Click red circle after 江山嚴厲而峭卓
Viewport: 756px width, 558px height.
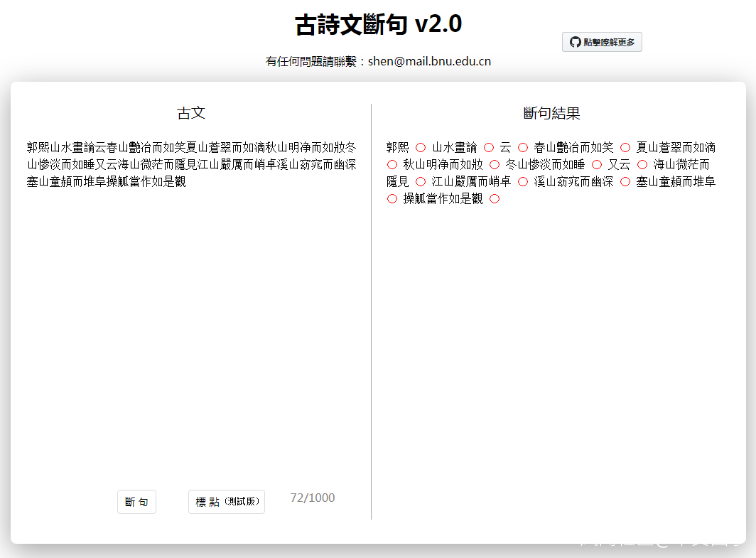coord(523,182)
